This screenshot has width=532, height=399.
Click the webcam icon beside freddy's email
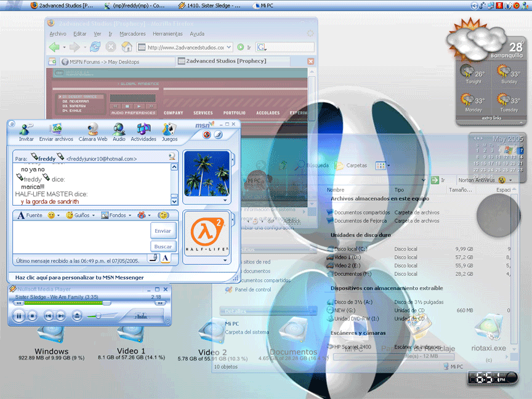click(x=172, y=156)
